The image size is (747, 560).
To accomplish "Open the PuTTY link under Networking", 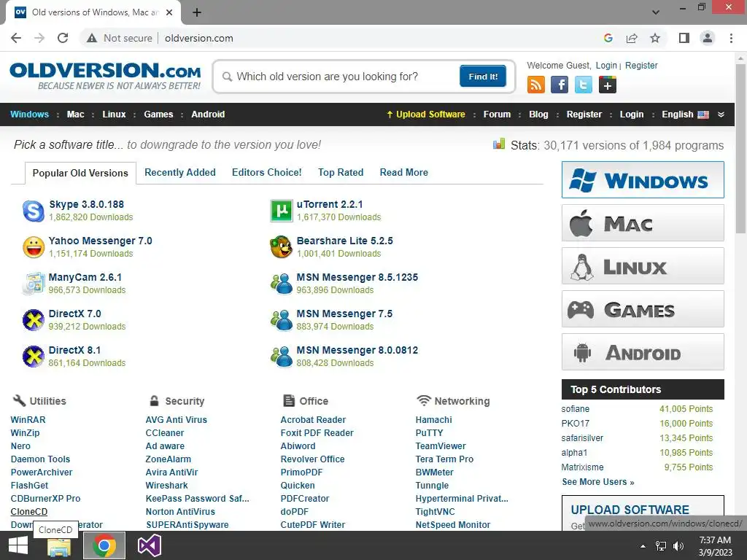I will point(429,433).
